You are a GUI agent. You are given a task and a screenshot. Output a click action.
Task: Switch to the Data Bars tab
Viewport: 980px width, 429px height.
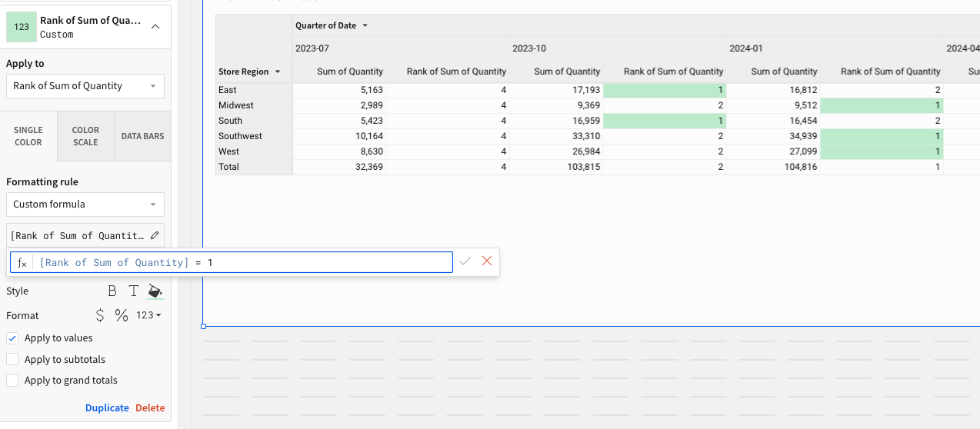tap(142, 136)
